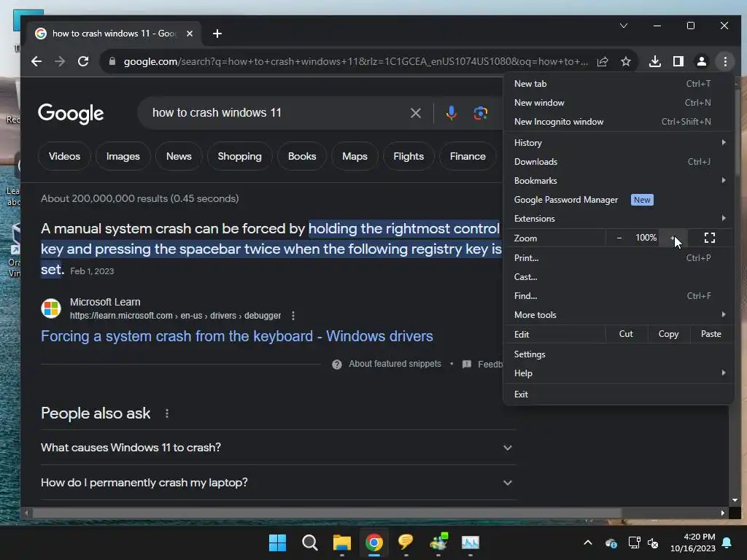Click the tab search chevron in title bar
This screenshot has width=747, height=560.
624,26
